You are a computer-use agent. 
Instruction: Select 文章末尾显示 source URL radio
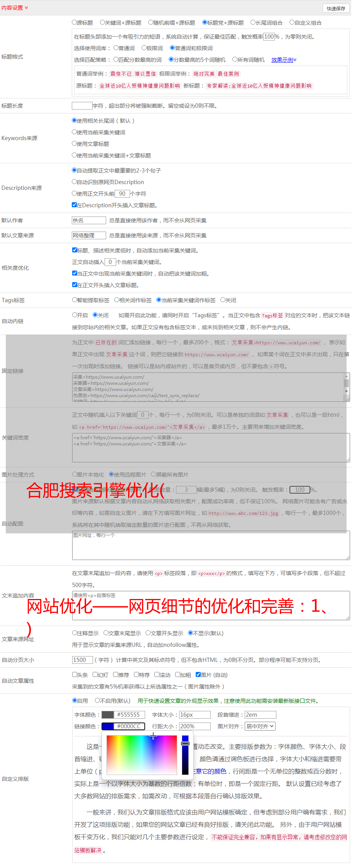point(106,633)
